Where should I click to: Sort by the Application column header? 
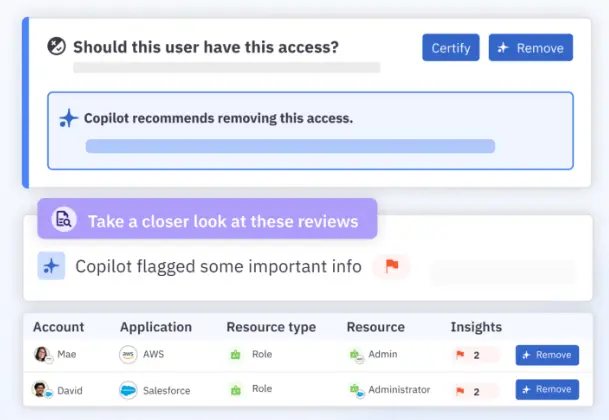click(155, 327)
